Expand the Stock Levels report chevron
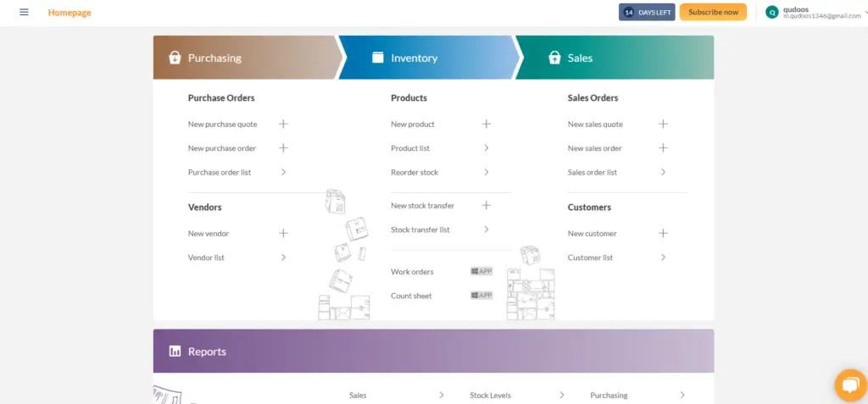The height and width of the screenshot is (404, 868). [562, 396]
